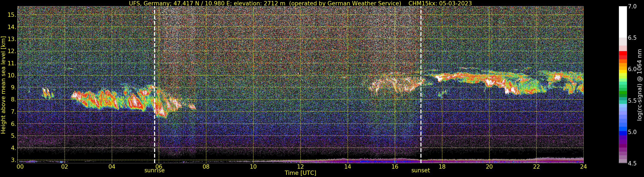The height and width of the screenshot is (177, 644).
Task: Click the '12' time tick label
Action: tap(300, 166)
